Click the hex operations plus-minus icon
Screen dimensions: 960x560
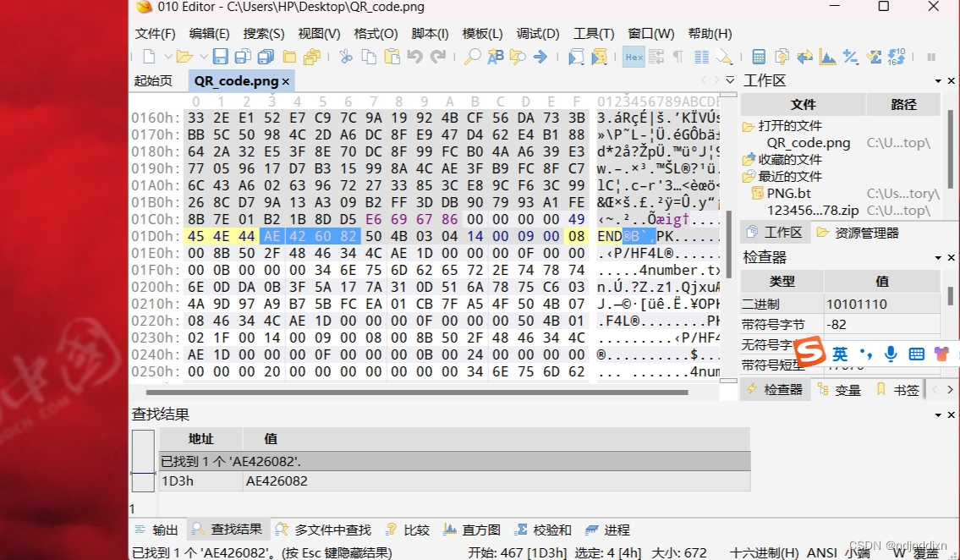[x=850, y=57]
